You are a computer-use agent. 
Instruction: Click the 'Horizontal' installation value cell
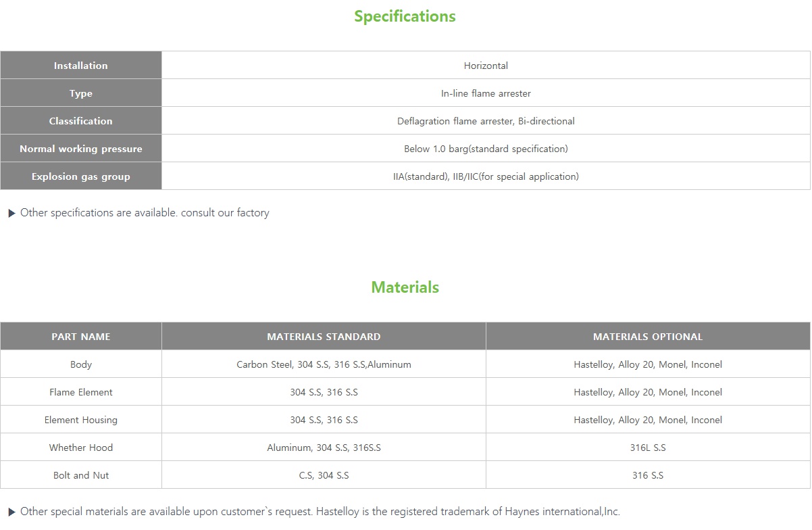click(486, 66)
